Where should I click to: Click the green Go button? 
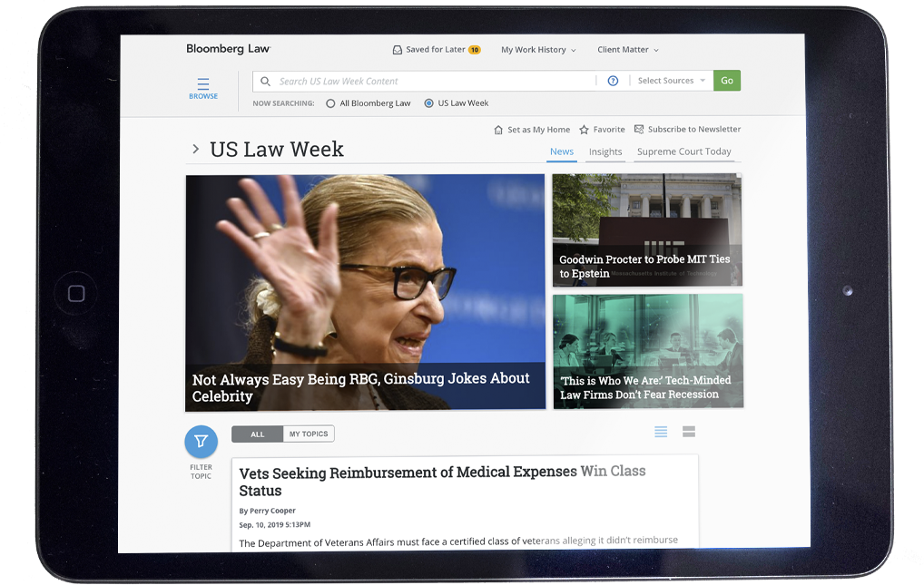[727, 81]
